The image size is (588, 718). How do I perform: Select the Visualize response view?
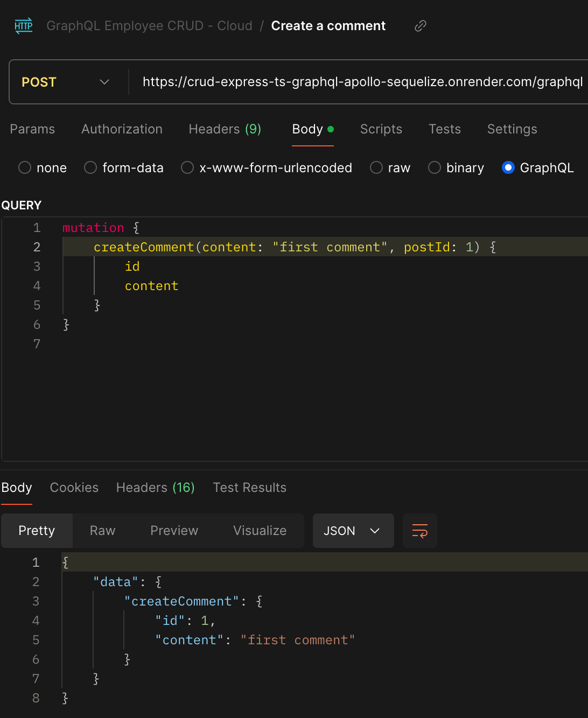click(260, 531)
